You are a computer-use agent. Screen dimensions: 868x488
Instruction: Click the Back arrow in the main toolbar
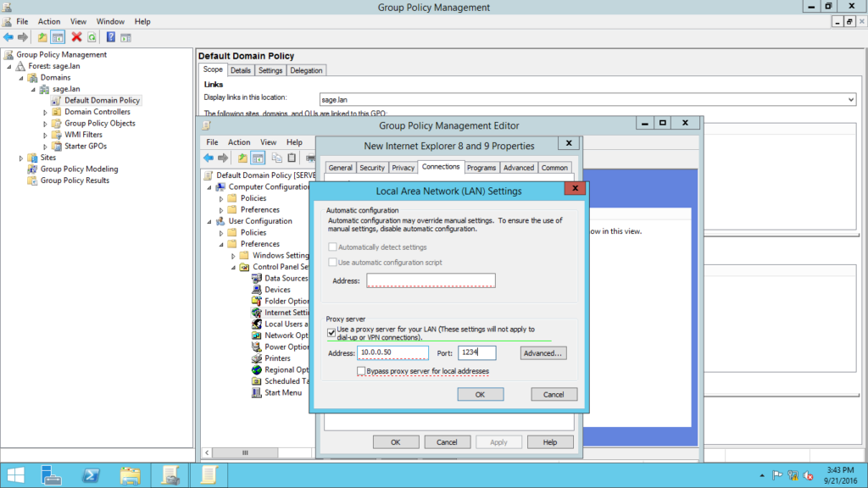(8, 37)
